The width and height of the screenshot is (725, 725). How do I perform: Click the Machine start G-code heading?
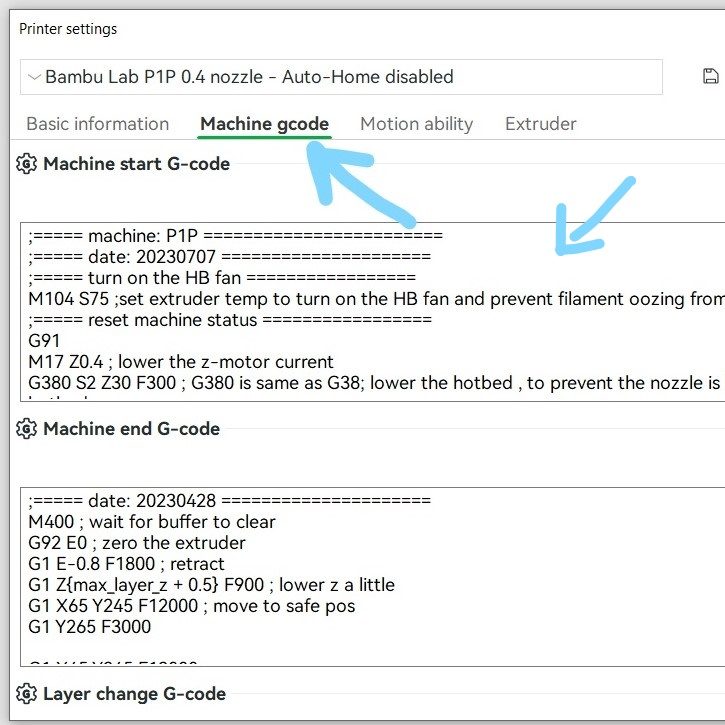click(x=136, y=164)
